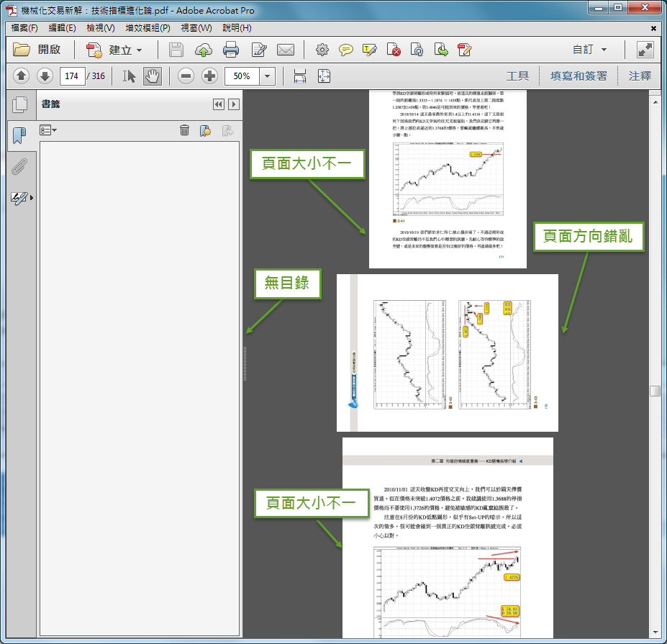This screenshot has height=644, width=667.
Task: Click the zoom in plus button
Action: [x=209, y=76]
